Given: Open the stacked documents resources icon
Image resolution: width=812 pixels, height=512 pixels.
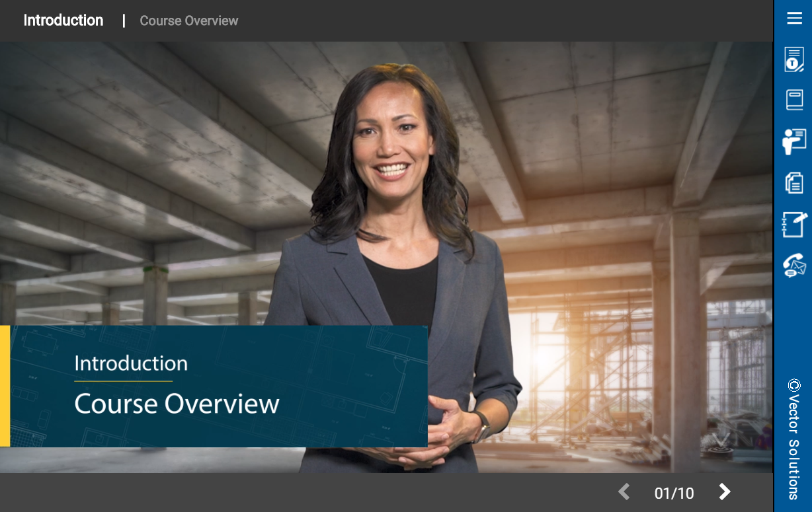Looking at the screenshot, I should tap(794, 182).
